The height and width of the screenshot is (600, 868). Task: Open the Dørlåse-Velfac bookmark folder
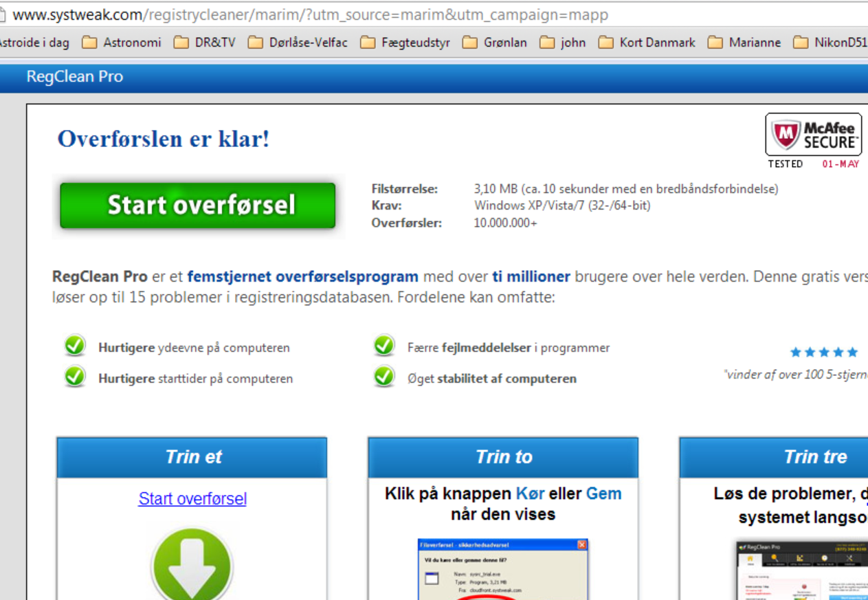[298, 43]
